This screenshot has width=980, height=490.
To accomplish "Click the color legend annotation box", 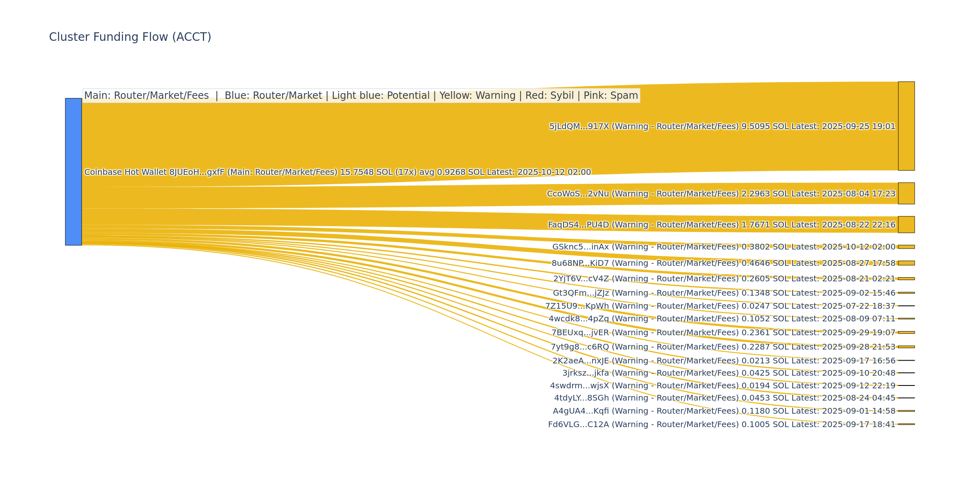I will pos(361,96).
